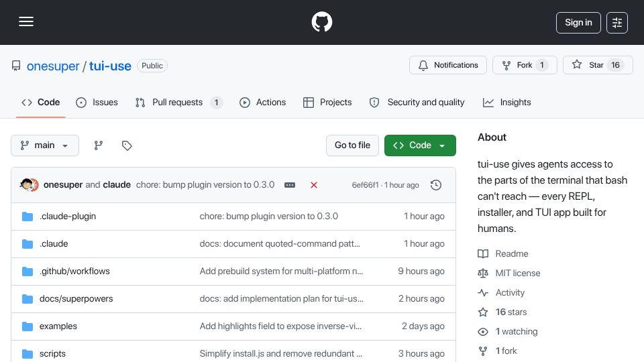Open the appearance settings icon button
644x362 pixels.
tap(617, 23)
